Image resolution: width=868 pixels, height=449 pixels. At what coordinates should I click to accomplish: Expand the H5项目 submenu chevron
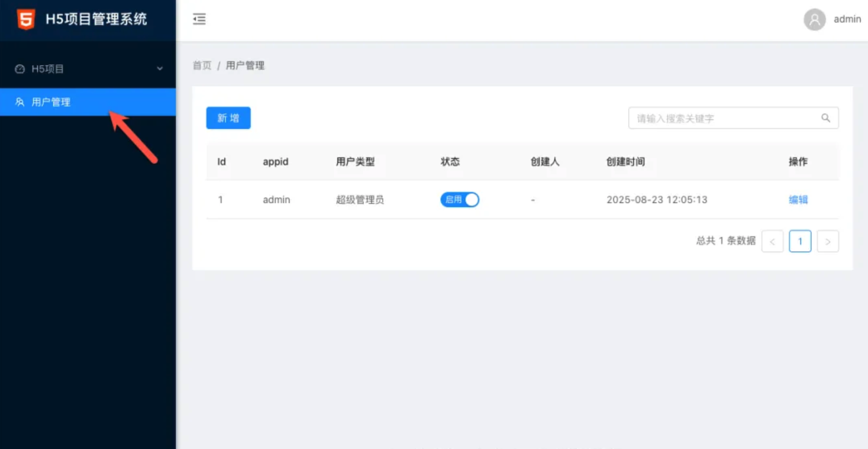pyautogui.click(x=160, y=69)
